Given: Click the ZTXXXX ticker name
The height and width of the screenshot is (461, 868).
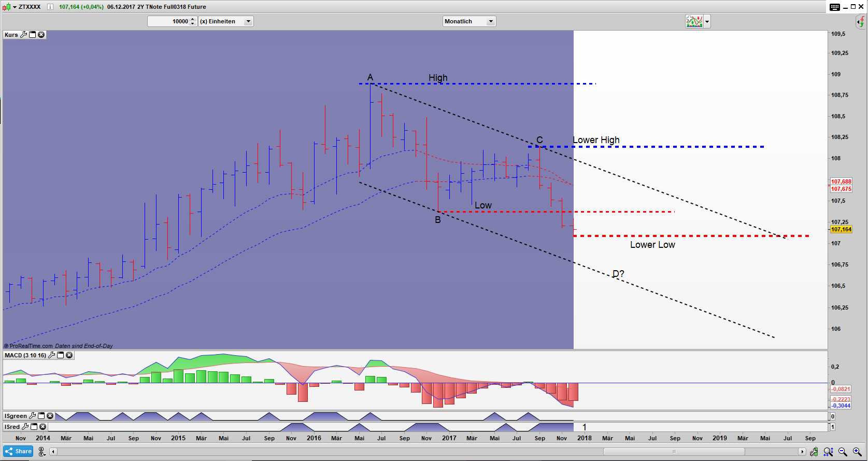Looking at the screenshot, I should click(x=30, y=7).
